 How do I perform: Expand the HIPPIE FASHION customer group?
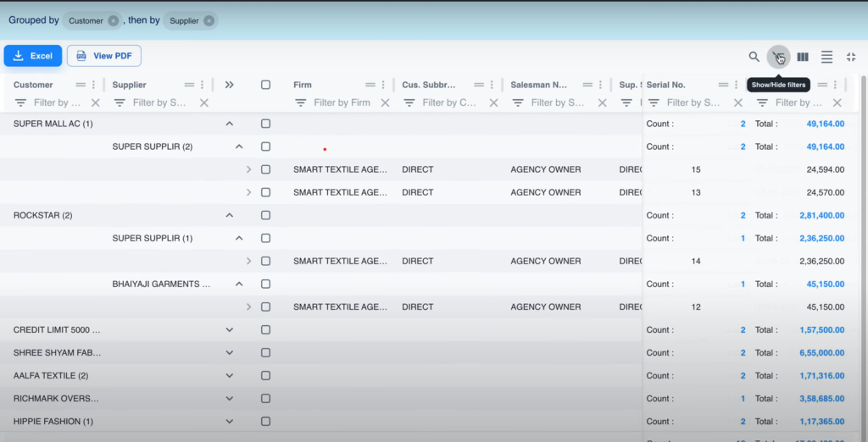[229, 421]
